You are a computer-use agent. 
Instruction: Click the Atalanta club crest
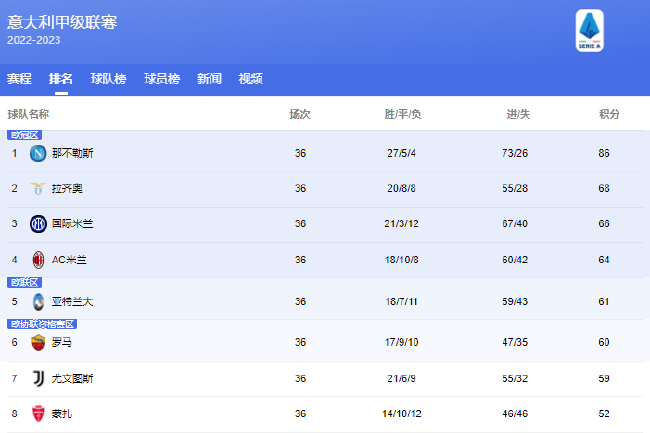[38, 301]
